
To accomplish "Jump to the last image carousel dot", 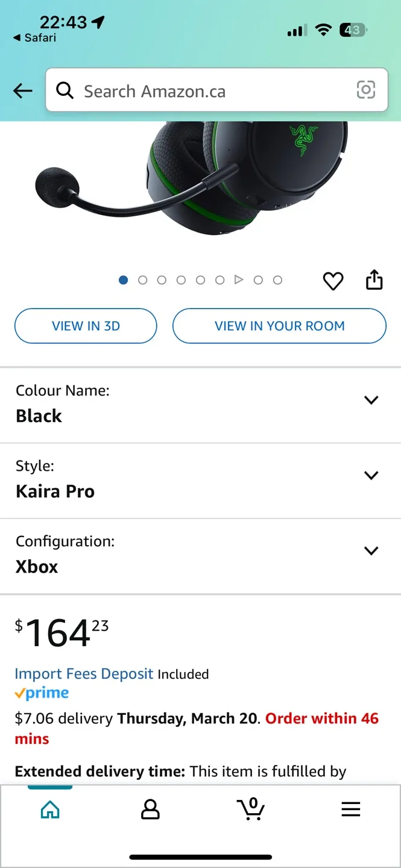I will [x=277, y=280].
